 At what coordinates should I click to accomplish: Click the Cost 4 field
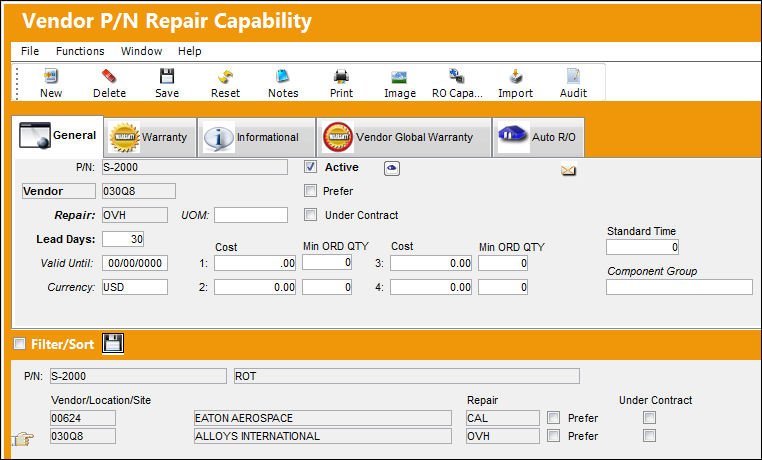click(431, 287)
